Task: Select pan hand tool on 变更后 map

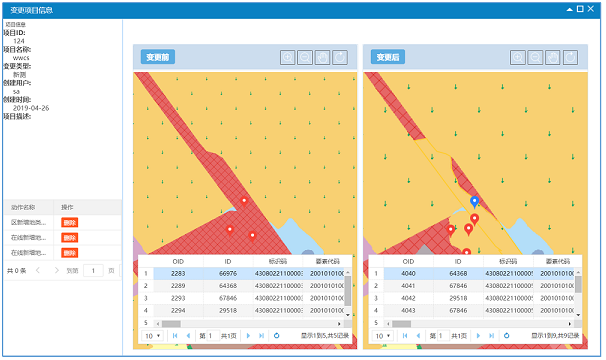Action: click(x=553, y=58)
